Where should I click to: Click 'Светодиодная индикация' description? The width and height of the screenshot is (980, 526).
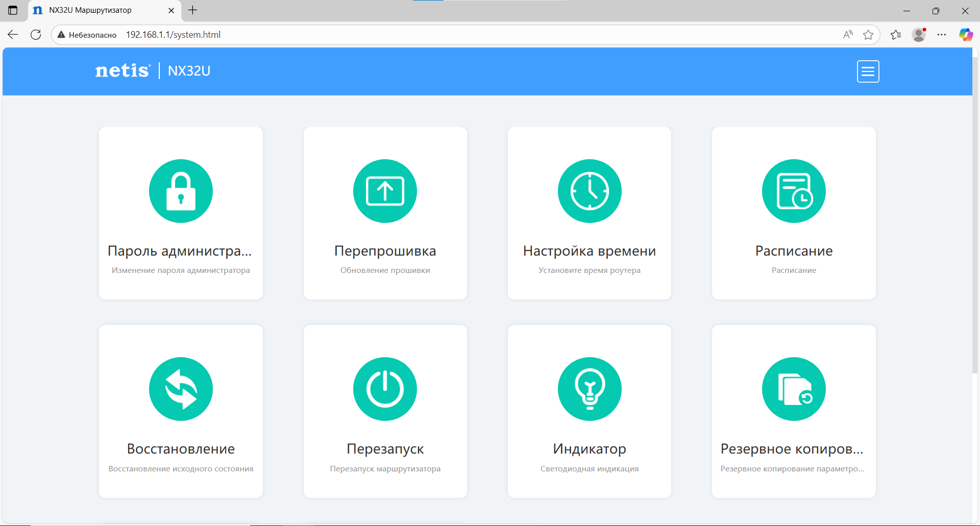pyautogui.click(x=590, y=468)
